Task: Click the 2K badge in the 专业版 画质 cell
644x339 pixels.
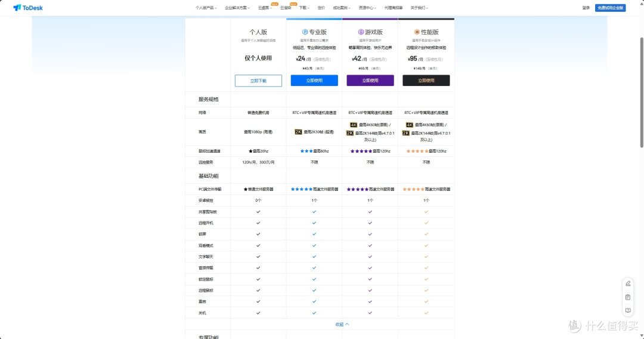Action: [298, 132]
